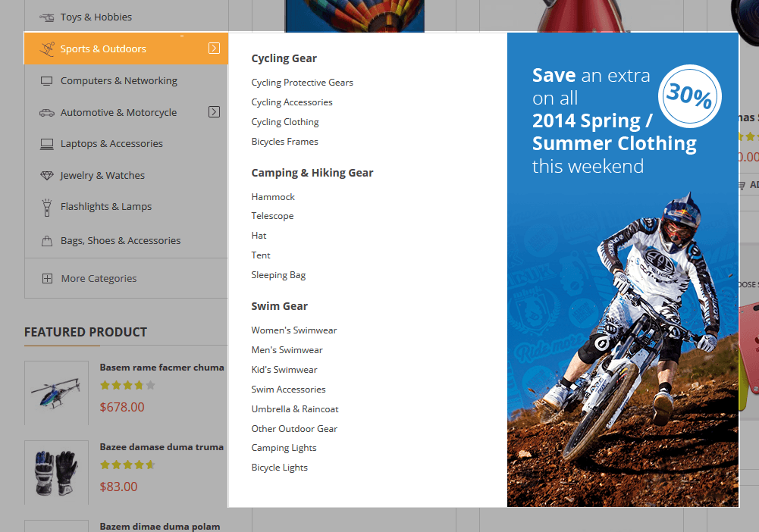The width and height of the screenshot is (759, 532).
Task: Browse Men's Swimwear
Action: tap(287, 350)
